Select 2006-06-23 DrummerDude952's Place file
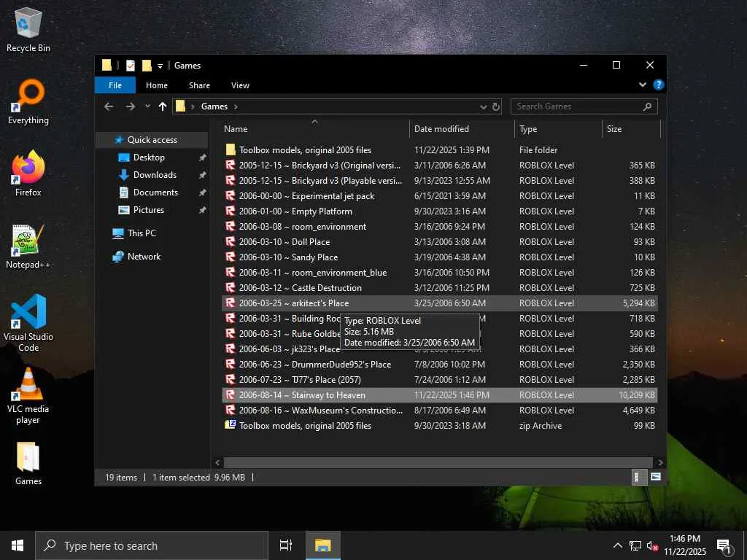747x560 pixels. (x=440, y=365)
